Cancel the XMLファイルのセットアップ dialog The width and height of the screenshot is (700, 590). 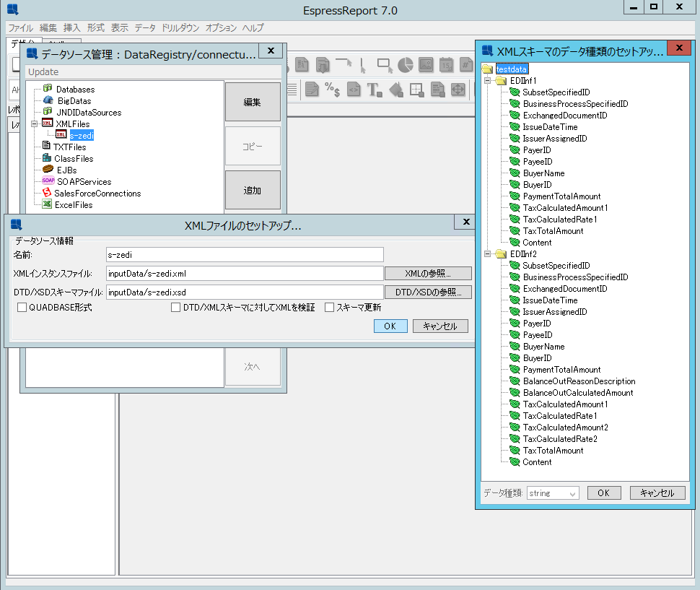(440, 326)
